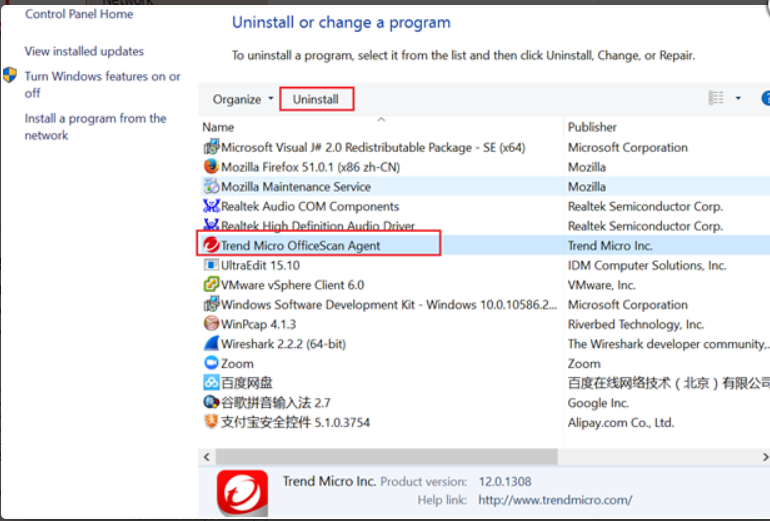This screenshot has height=521, width=770.
Task: Open Control Panel Home link
Action: (79, 14)
